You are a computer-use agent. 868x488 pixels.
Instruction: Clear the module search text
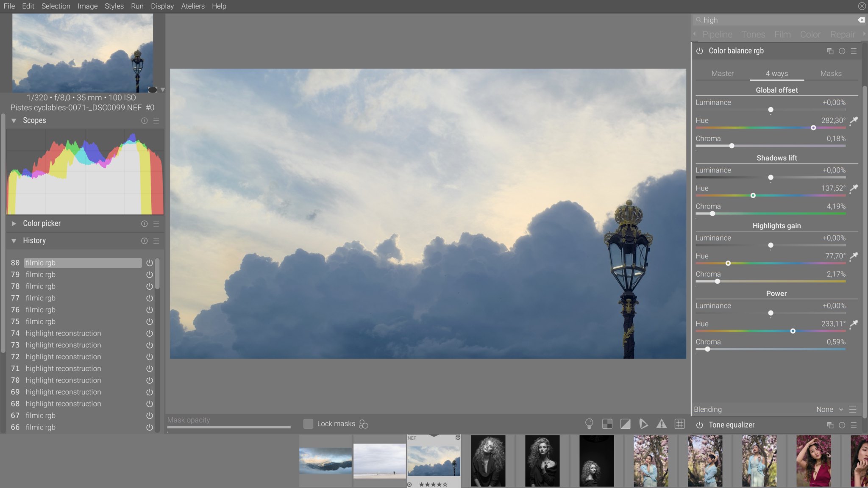861,20
